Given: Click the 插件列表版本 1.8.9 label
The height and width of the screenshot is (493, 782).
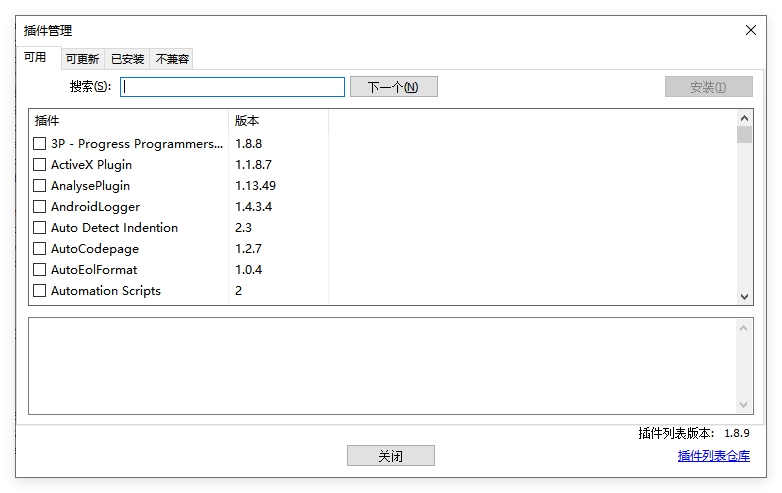Looking at the screenshot, I should click(694, 433).
